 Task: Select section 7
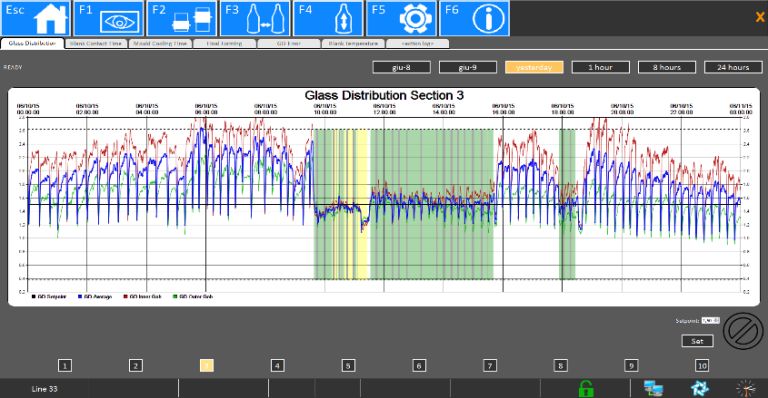[490, 365]
